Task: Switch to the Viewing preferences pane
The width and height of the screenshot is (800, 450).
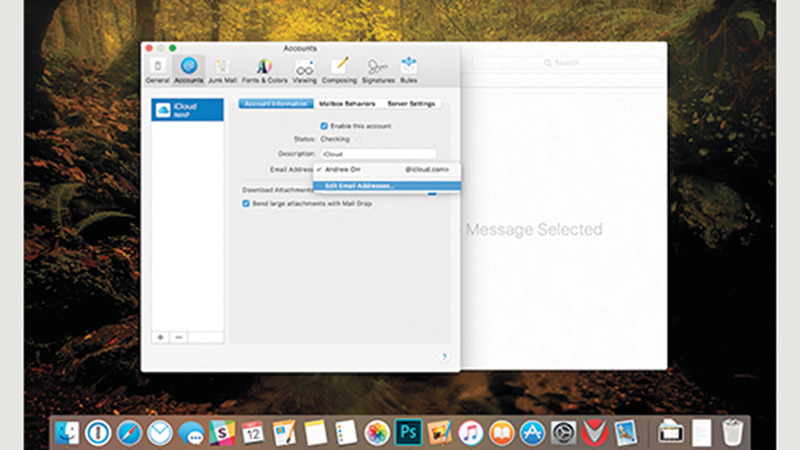Action: pyautogui.click(x=304, y=69)
